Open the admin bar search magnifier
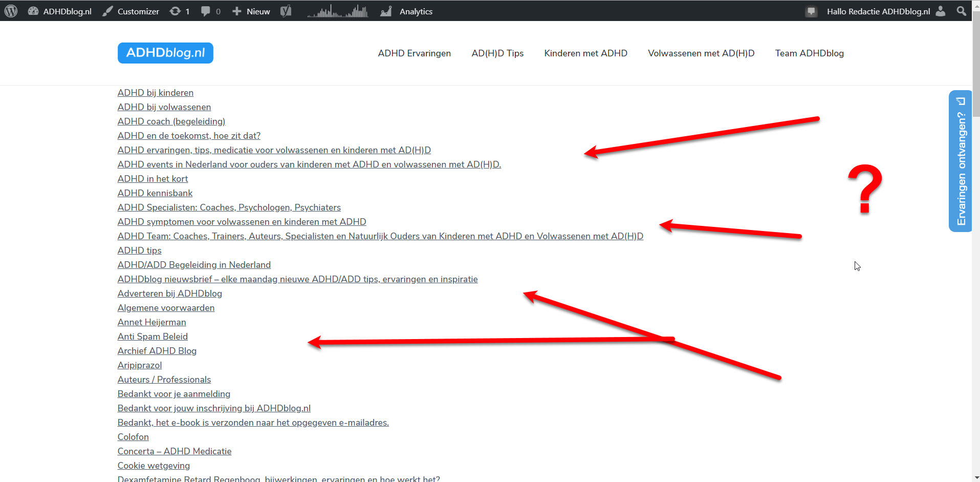Image resolution: width=980 pixels, height=482 pixels. tap(962, 11)
